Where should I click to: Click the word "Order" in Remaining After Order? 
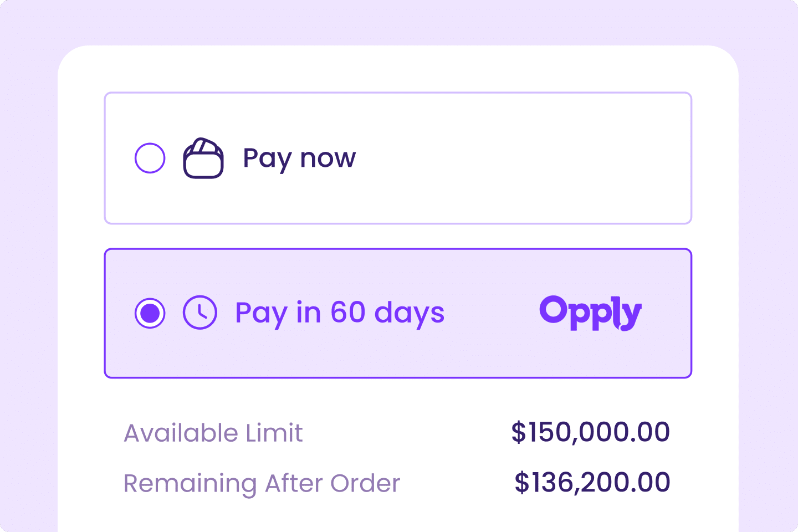pos(365,484)
